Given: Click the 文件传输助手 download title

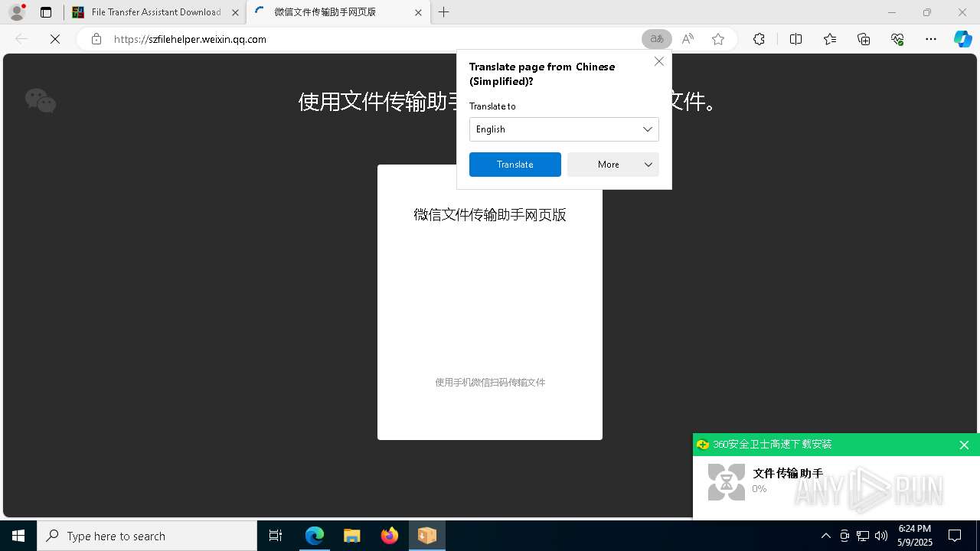Looking at the screenshot, I should click(788, 474).
